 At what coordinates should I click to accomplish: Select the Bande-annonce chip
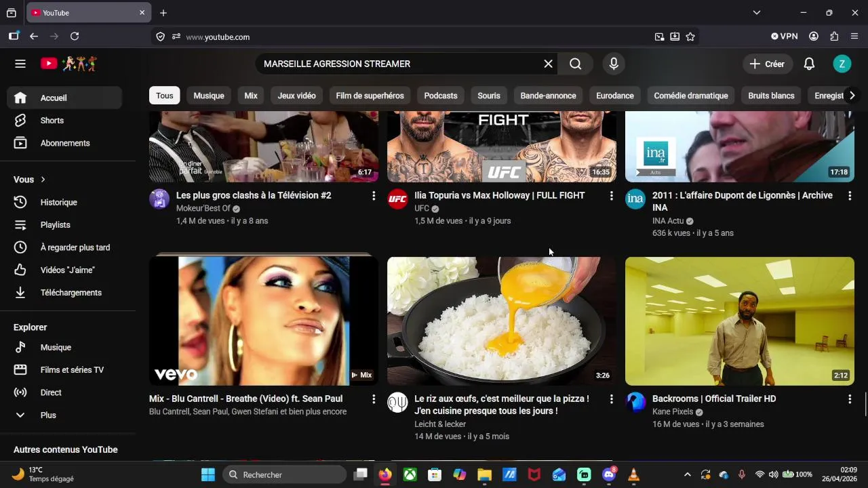[548, 96]
